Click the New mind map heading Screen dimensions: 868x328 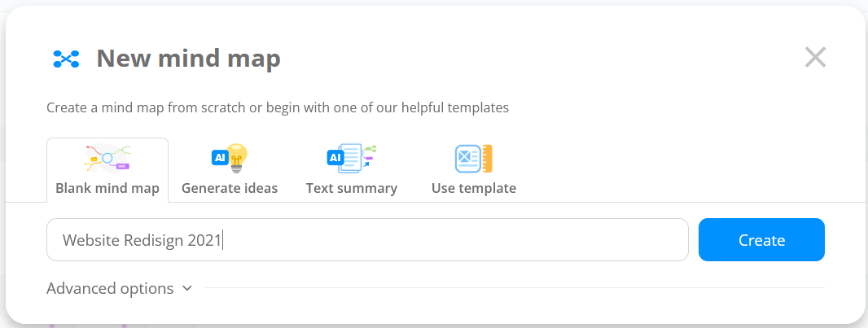189,59
